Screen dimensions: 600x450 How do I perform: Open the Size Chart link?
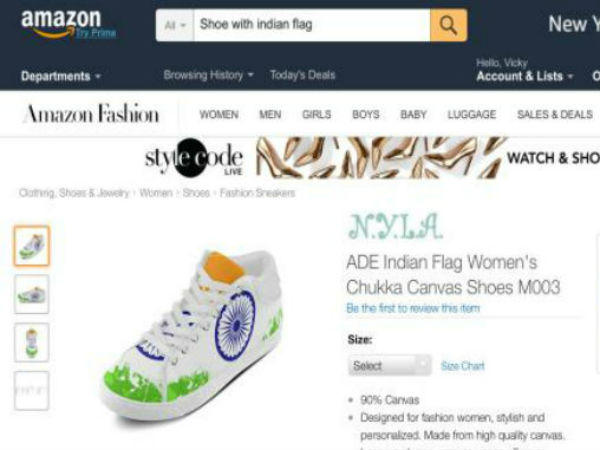pyautogui.click(x=462, y=366)
